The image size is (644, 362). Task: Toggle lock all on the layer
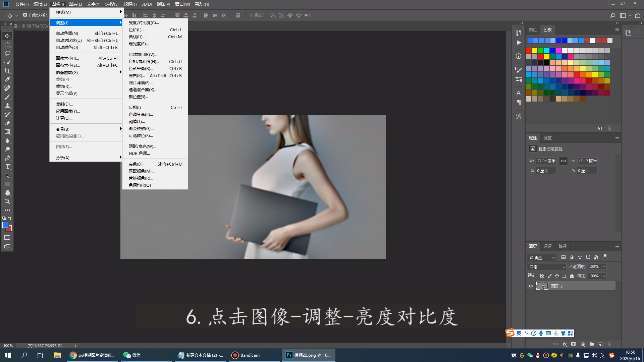[571, 276]
